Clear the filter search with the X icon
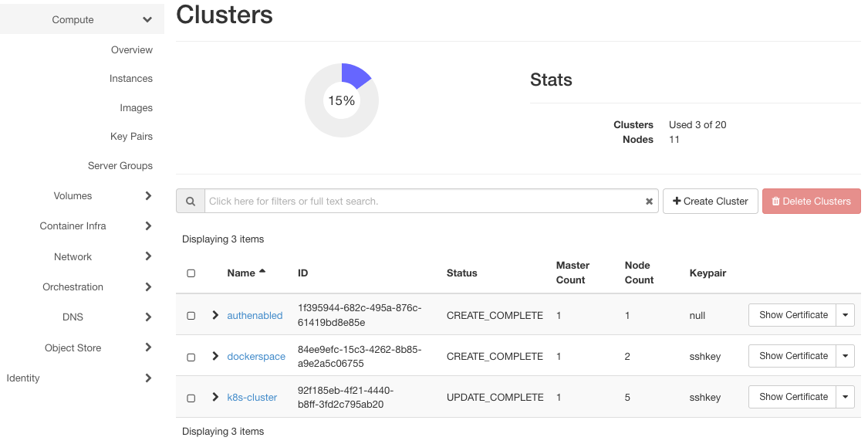This screenshot has width=868, height=444. coord(649,202)
